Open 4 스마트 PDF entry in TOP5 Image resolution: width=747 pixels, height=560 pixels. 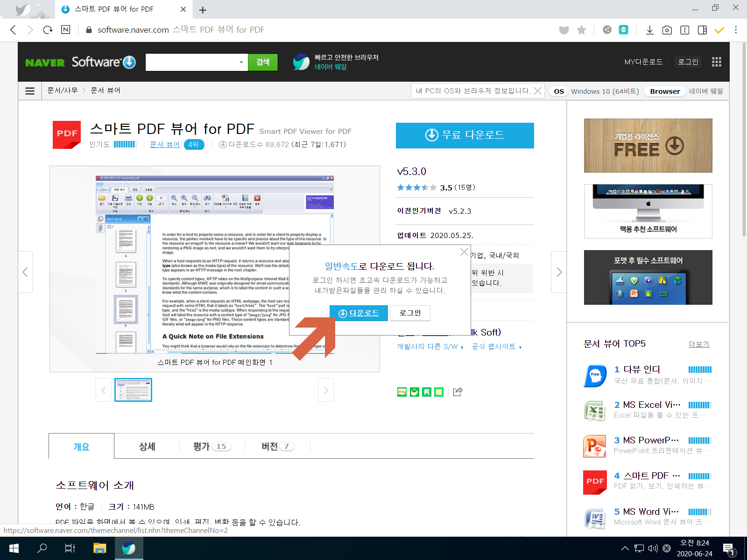(647, 482)
